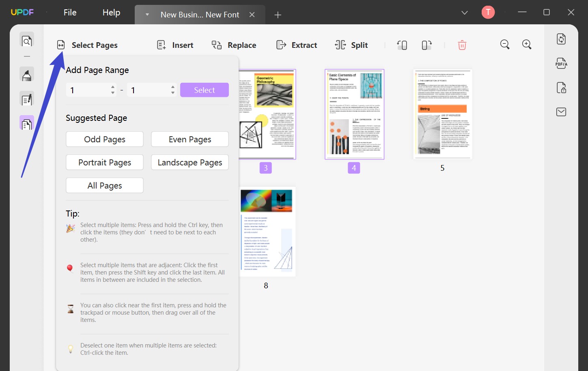Delete selected pages with trash icon
The width and height of the screenshot is (588, 371).
[462, 45]
